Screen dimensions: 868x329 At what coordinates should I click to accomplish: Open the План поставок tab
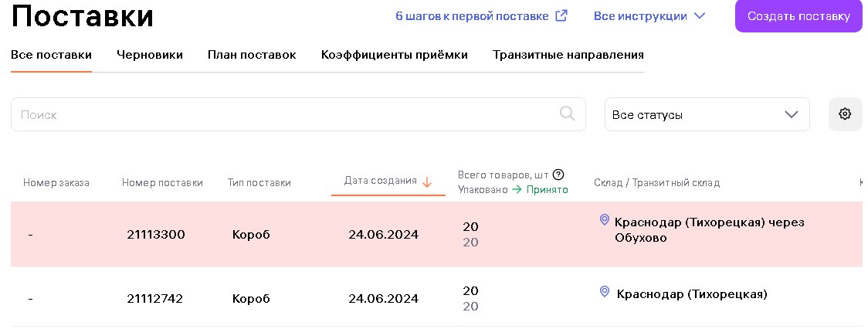pos(252,55)
